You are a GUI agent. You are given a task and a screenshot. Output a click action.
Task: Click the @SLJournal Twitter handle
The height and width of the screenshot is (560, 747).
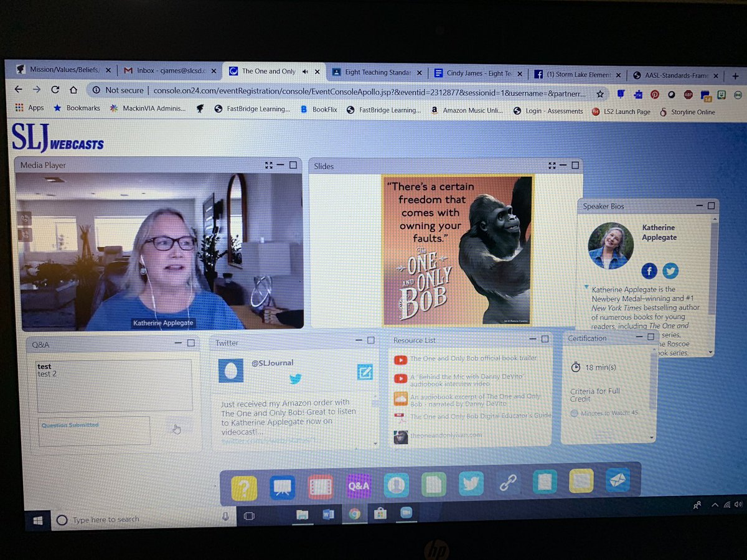point(272,363)
